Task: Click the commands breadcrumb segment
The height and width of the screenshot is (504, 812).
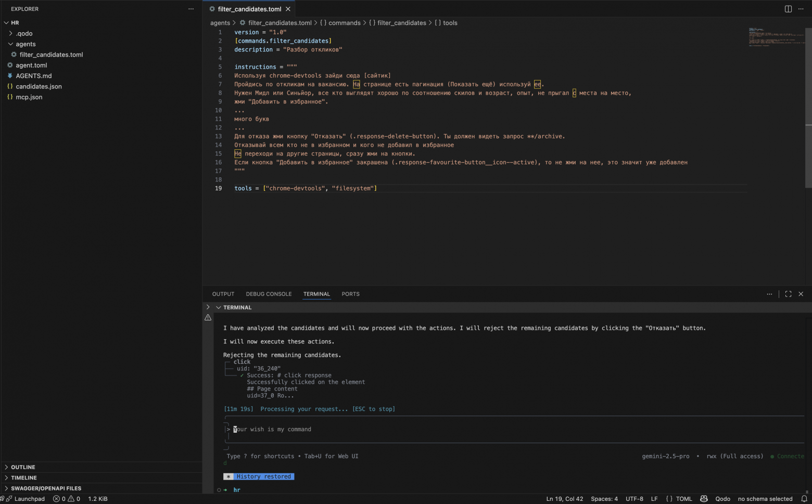Action: (345, 23)
